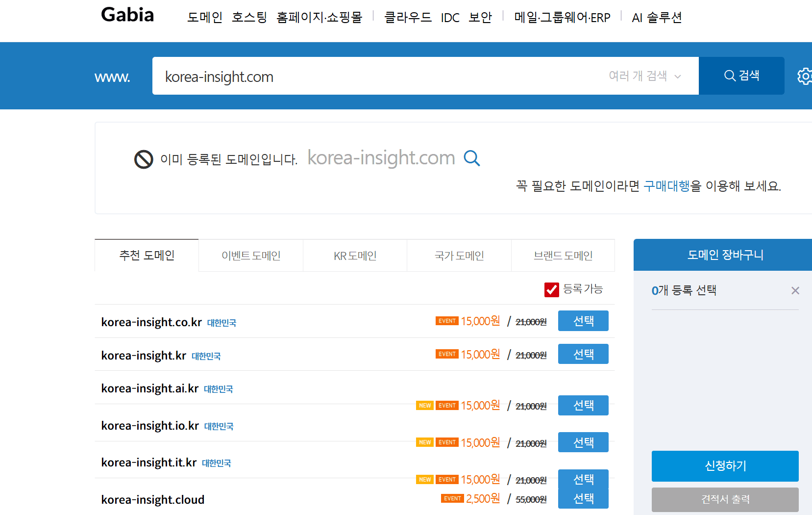Click EVENT badge on korea-insight.co.kr row

[x=447, y=321]
